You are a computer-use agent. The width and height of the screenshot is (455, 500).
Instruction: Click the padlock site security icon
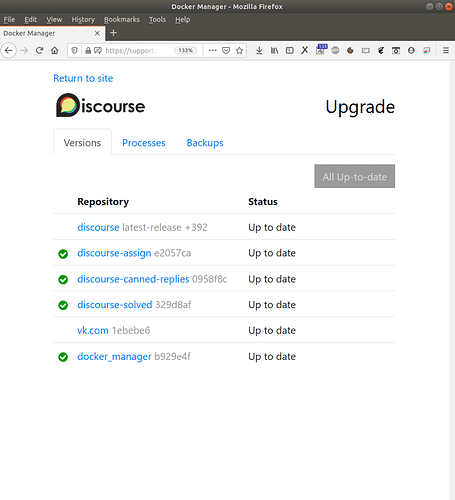pyautogui.click(x=88, y=51)
